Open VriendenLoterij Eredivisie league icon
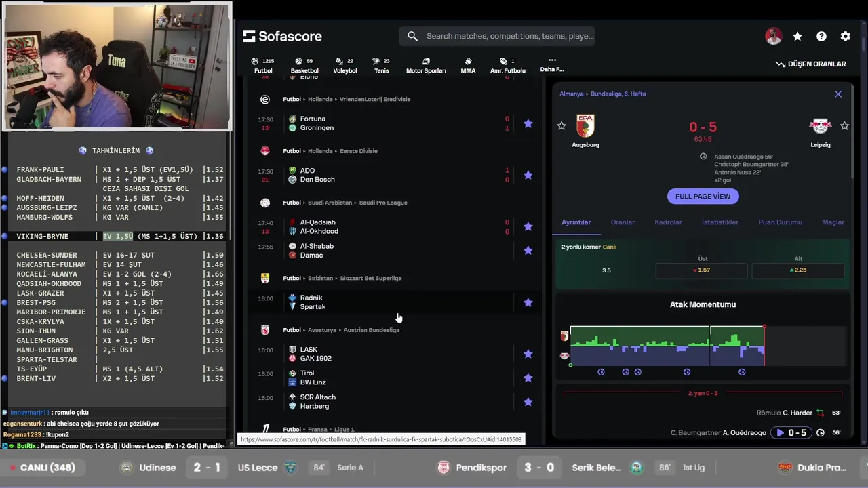This screenshot has height=488, width=868. (265, 100)
